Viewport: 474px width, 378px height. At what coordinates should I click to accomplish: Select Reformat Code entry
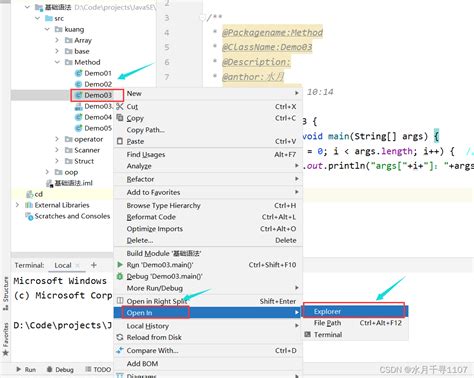(x=208, y=217)
